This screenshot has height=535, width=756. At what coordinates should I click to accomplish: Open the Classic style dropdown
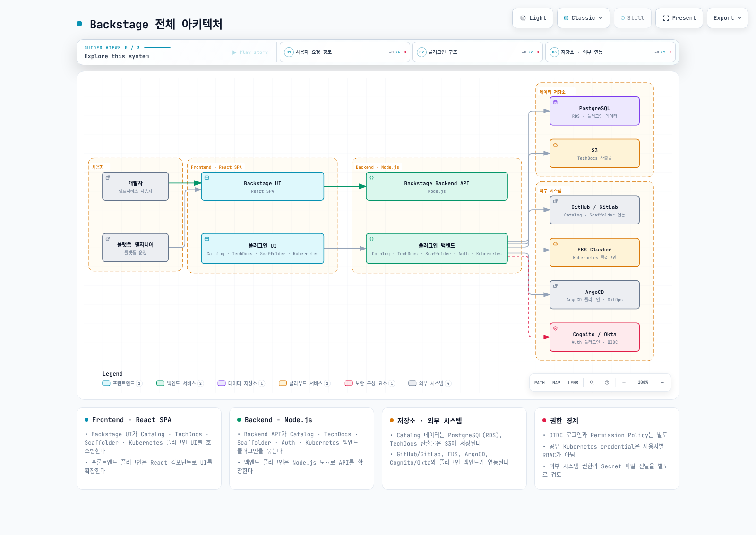point(584,18)
